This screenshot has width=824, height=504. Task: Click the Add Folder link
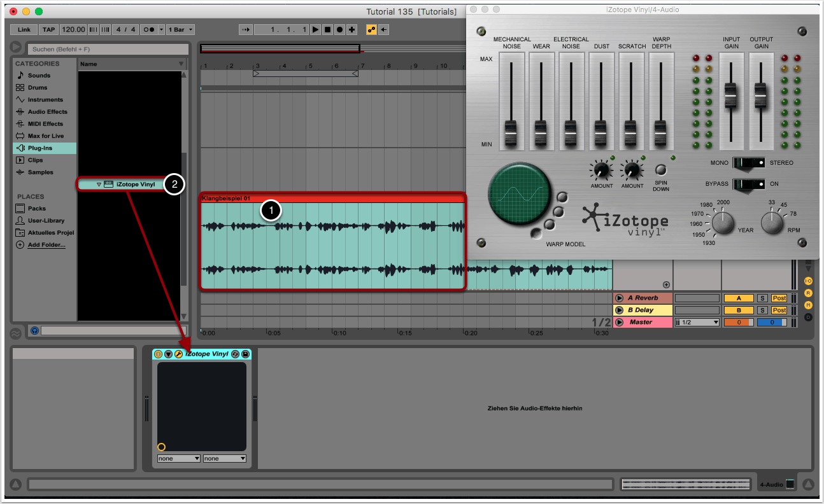(46, 245)
